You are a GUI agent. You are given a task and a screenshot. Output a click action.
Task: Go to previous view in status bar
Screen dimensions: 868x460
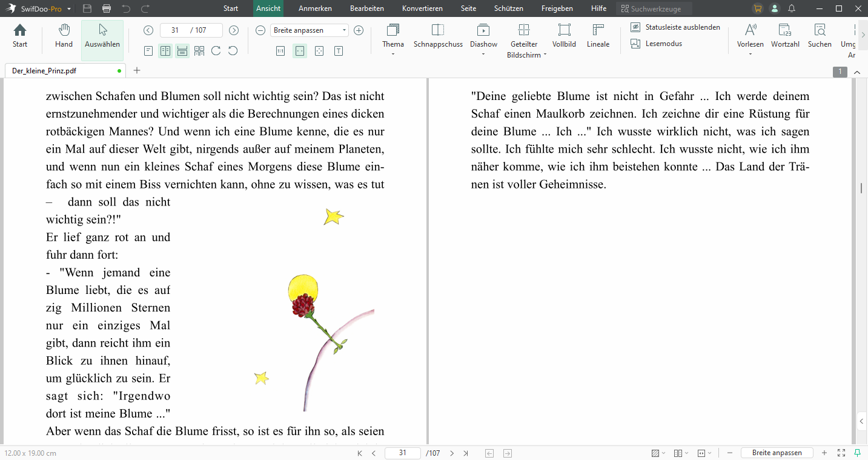pos(489,453)
